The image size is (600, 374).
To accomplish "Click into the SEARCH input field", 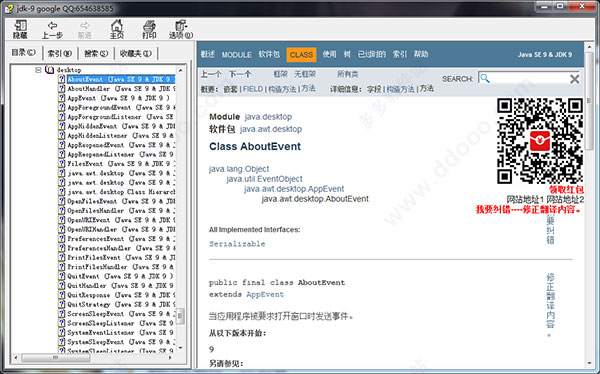I will [x=529, y=78].
